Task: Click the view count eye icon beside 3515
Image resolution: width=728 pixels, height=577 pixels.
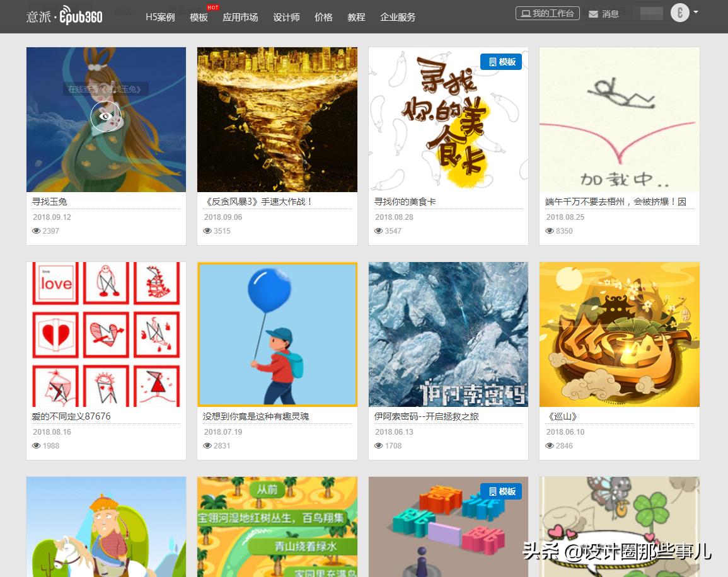Action: [x=207, y=231]
